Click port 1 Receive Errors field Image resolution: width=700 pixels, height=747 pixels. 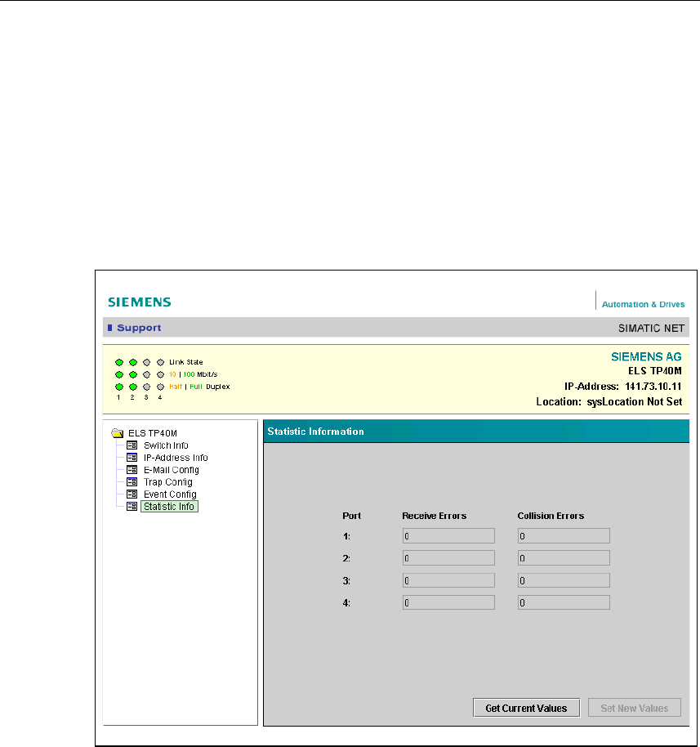(448, 536)
